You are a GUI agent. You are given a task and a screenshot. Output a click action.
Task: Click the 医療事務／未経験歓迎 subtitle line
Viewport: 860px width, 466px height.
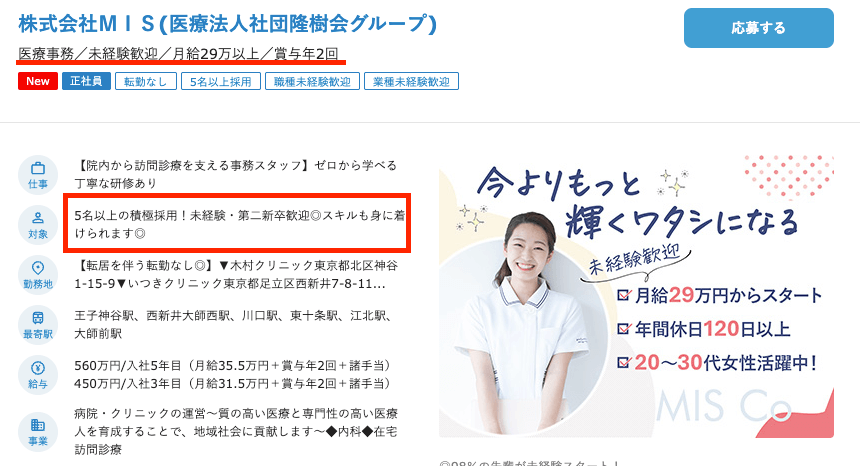(x=178, y=54)
